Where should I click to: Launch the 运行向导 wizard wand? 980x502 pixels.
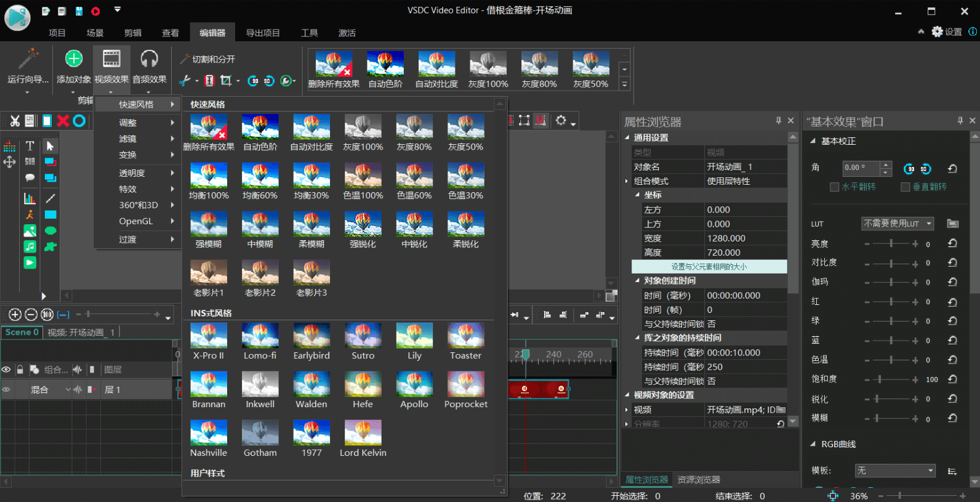click(x=28, y=59)
